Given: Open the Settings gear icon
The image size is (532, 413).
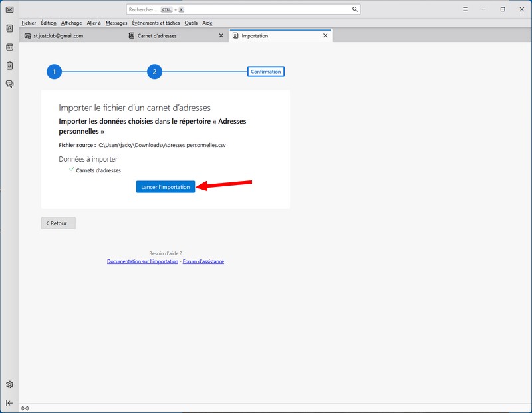Looking at the screenshot, I should tap(9, 385).
